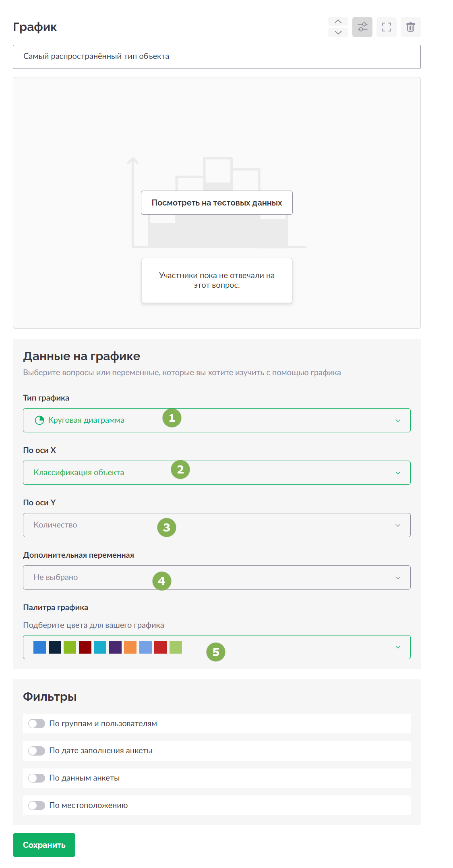Viewport: 453px width, 868px height.
Task: Select the orange swatch in palette
Action: coord(130,647)
